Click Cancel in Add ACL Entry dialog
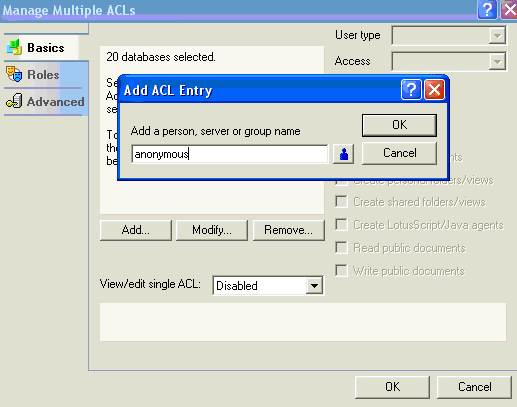517x407 pixels. pyautogui.click(x=399, y=153)
